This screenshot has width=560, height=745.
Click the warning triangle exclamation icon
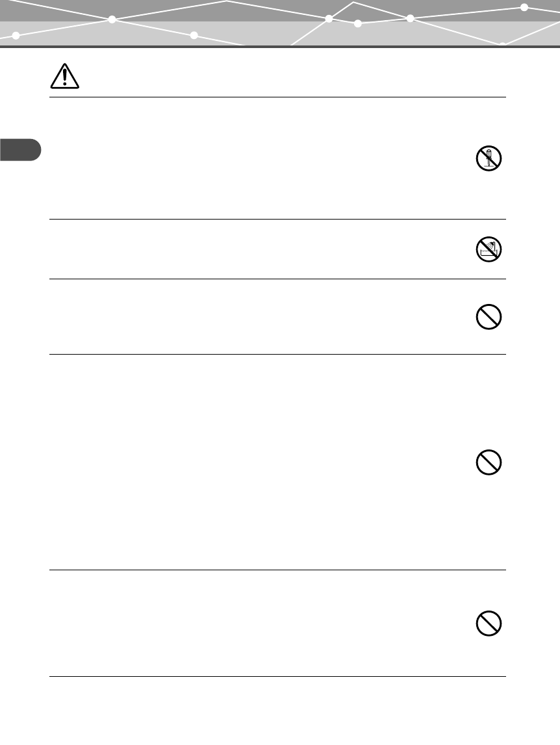point(65,76)
